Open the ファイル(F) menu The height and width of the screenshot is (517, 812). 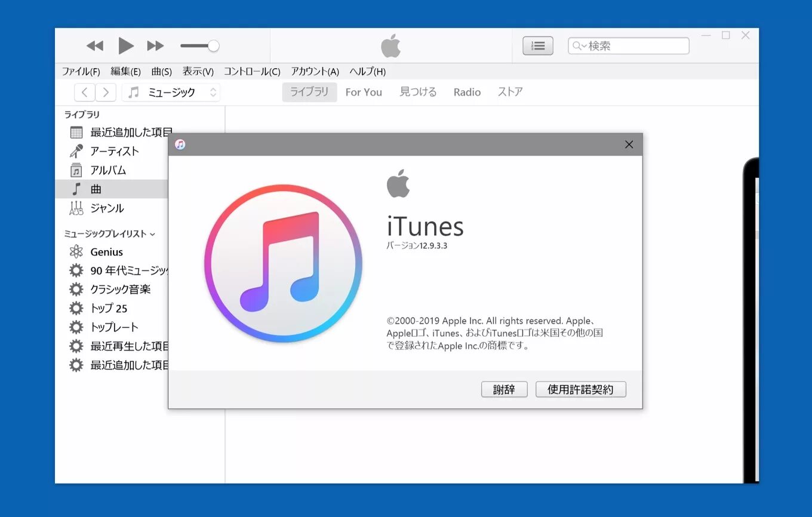(x=81, y=72)
